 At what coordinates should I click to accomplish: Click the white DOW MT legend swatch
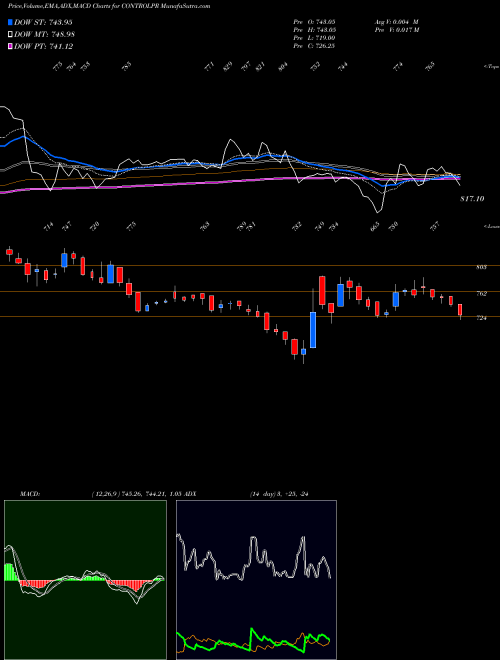[x=10, y=35]
